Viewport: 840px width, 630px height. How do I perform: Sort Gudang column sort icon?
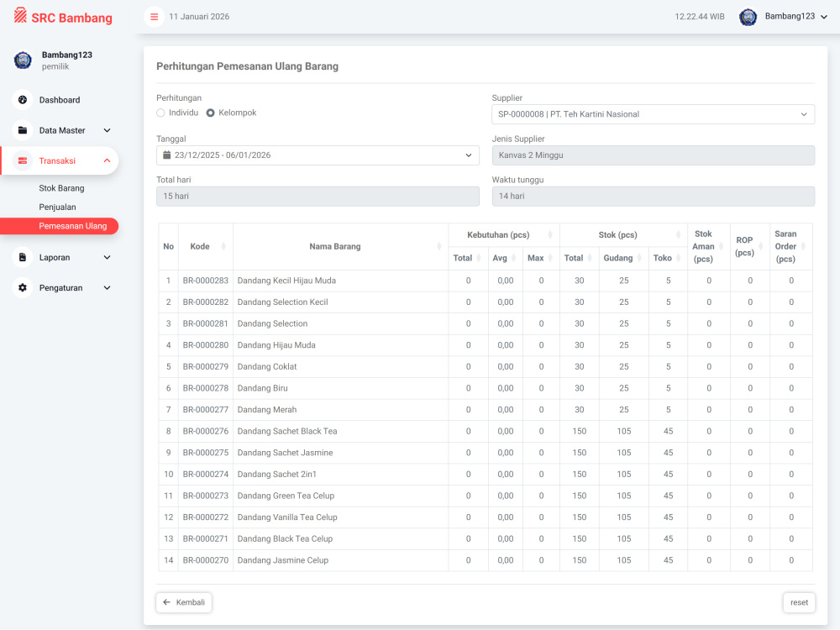pos(639,258)
